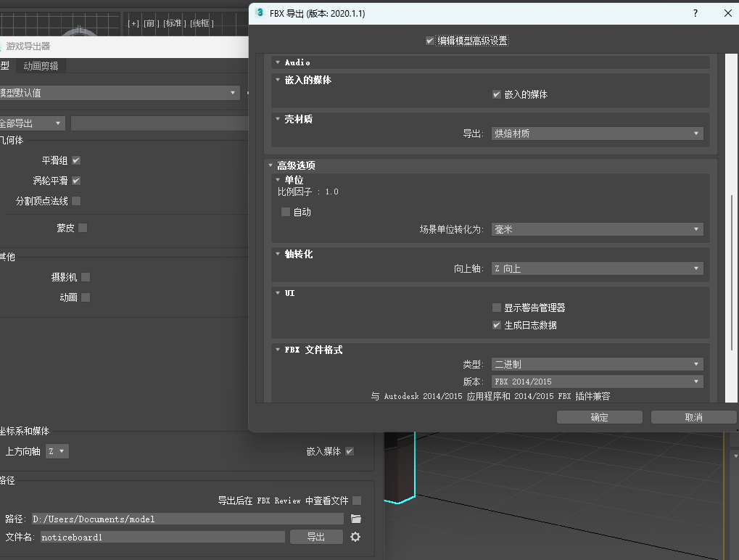Change up axis via the Z 向上 dropdown

597,268
